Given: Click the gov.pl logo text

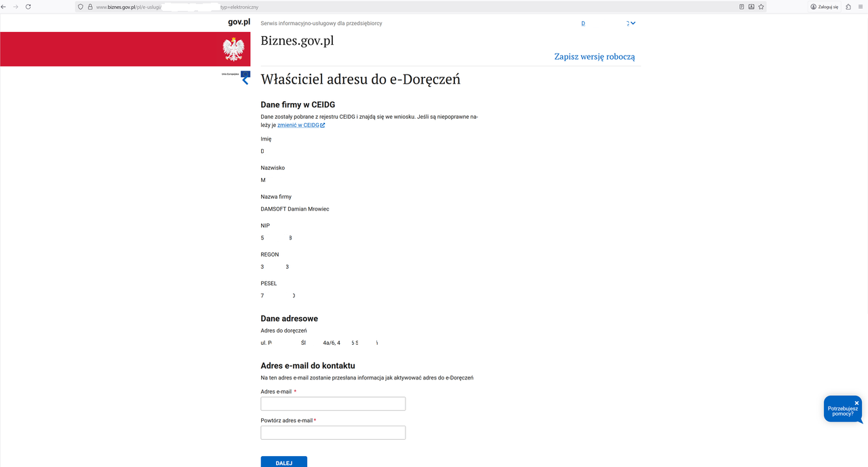Looking at the screenshot, I should (x=239, y=22).
